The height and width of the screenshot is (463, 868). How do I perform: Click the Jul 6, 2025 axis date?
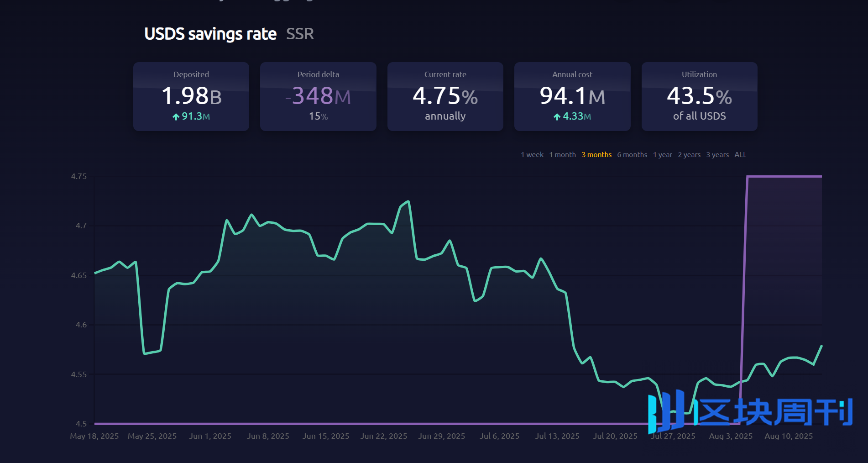499,436
